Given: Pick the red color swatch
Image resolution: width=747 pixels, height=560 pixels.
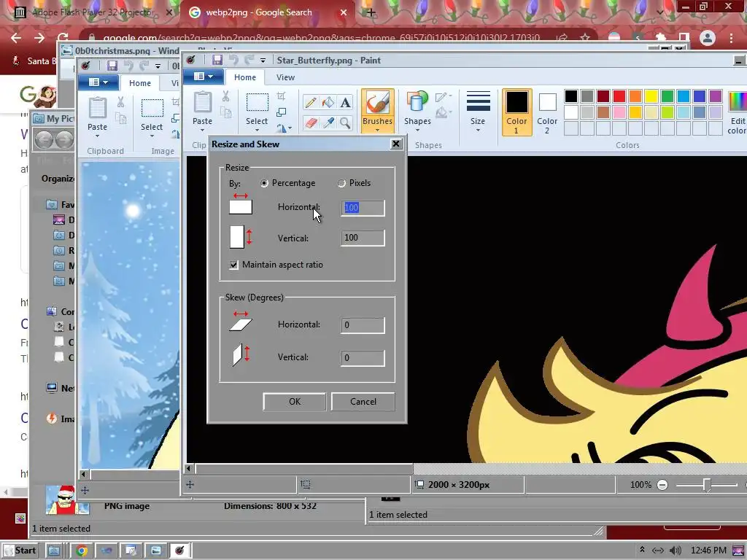Looking at the screenshot, I should (x=619, y=96).
